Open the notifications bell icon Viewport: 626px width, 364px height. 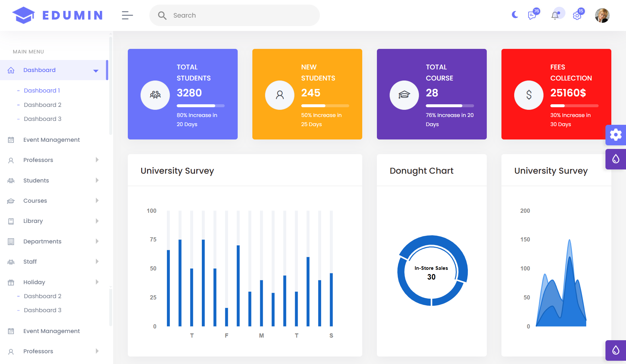(555, 15)
